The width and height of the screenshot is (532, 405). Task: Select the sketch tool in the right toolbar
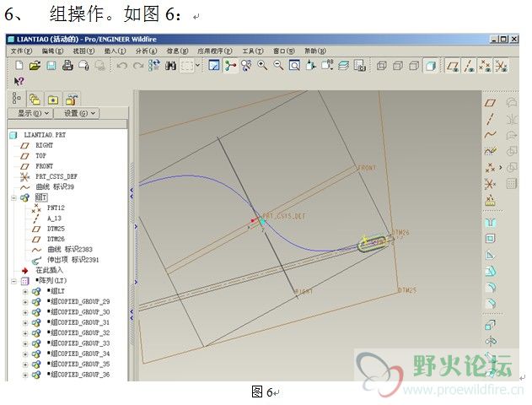tap(491, 151)
